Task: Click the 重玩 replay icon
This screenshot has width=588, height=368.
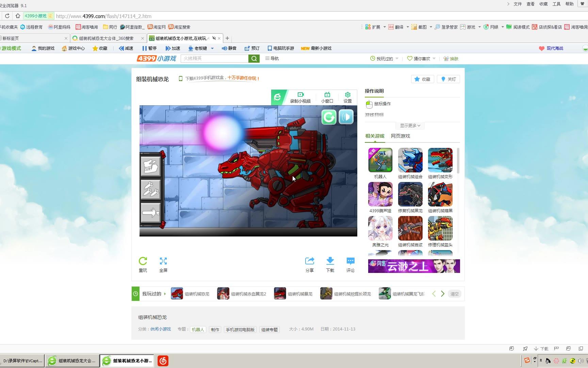Action: [143, 264]
